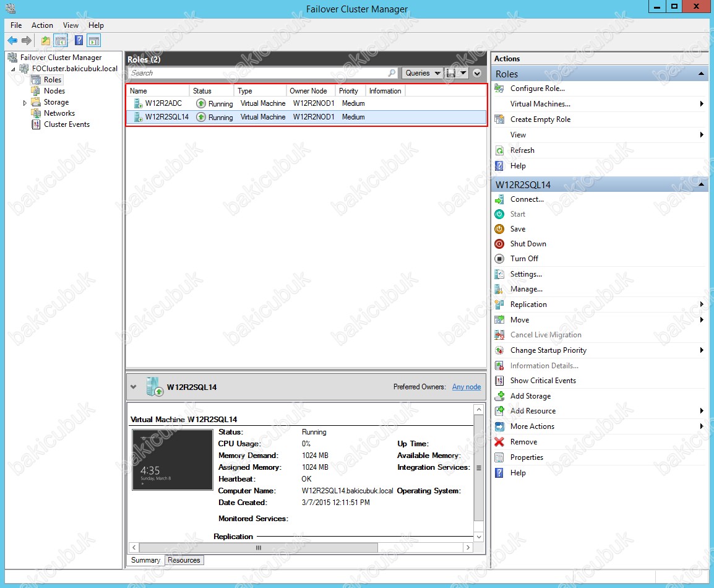
Task: Open the View menu in the menu bar
Action: point(71,25)
